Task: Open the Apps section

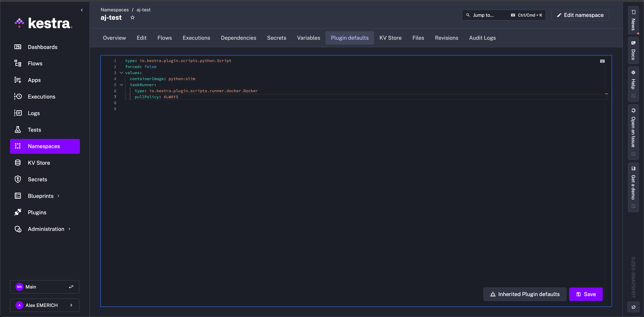Action: 34,80
